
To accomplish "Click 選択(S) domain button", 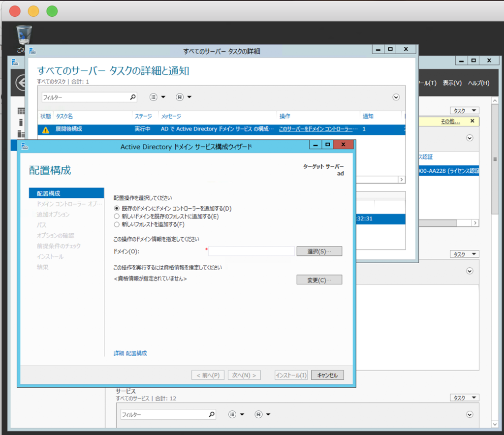I will pos(319,251).
